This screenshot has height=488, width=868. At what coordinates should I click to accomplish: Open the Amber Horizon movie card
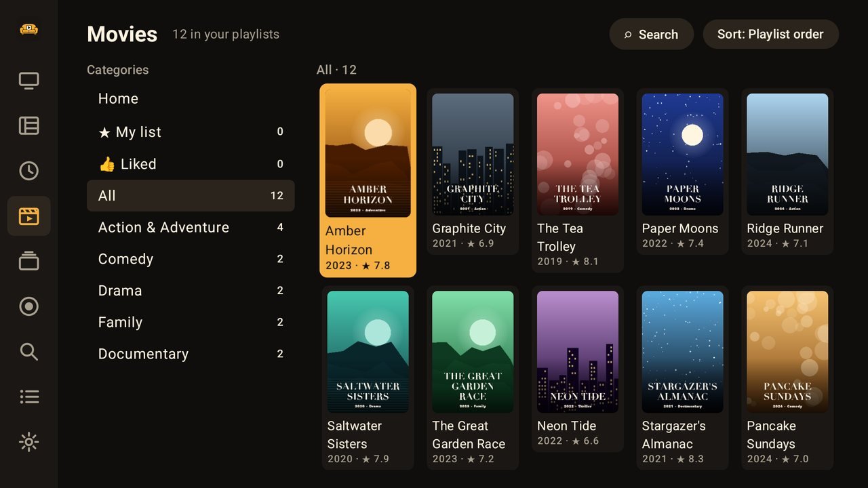[x=368, y=180]
